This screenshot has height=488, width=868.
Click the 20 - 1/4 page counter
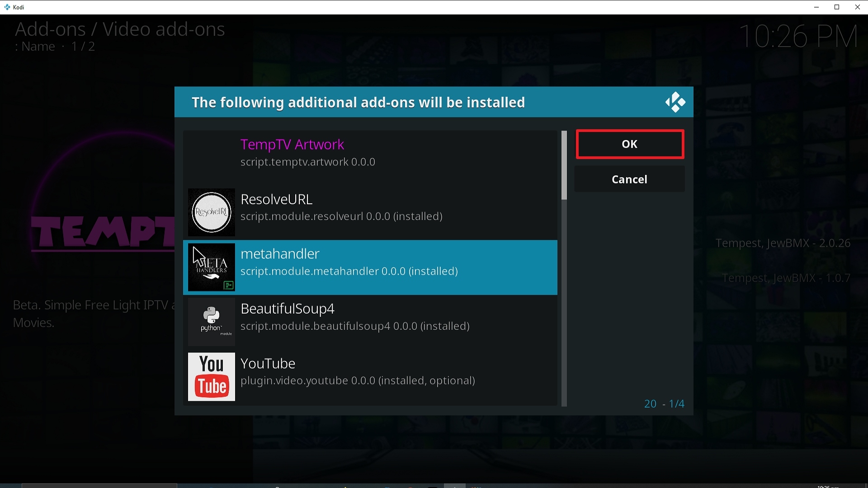pyautogui.click(x=664, y=404)
